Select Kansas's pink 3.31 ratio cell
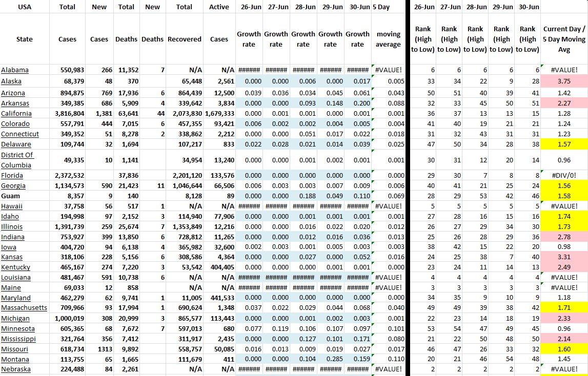This screenshot has width=588, height=376. click(564, 257)
